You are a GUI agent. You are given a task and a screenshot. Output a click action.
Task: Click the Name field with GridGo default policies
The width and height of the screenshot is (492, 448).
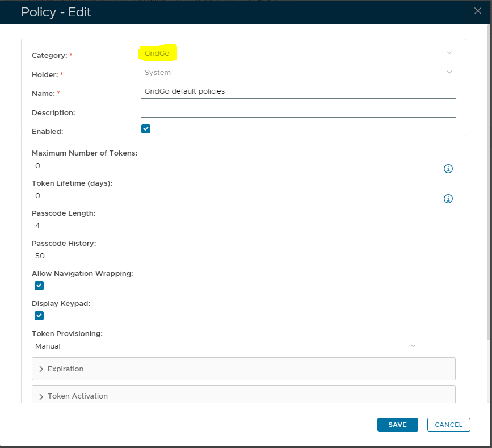click(298, 91)
